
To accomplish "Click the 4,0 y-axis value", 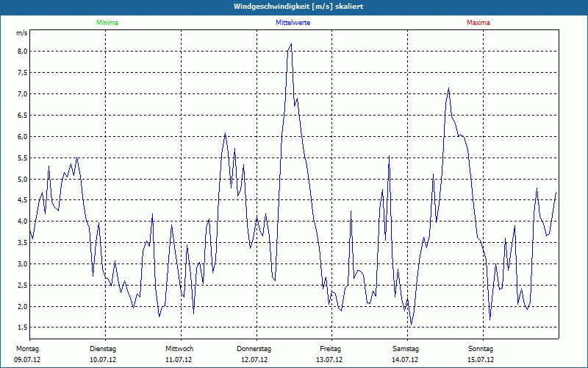I will pos(23,222).
